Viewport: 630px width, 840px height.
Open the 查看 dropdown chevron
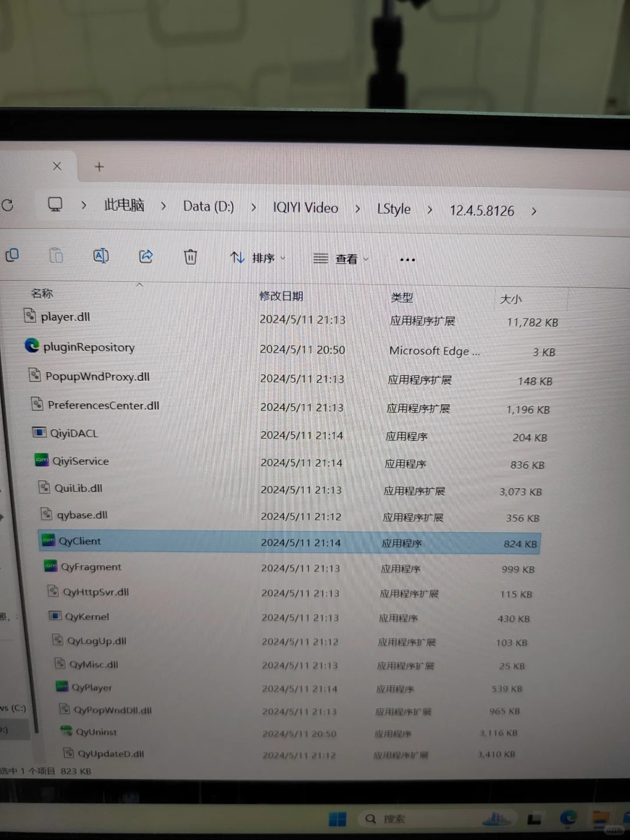click(x=366, y=259)
